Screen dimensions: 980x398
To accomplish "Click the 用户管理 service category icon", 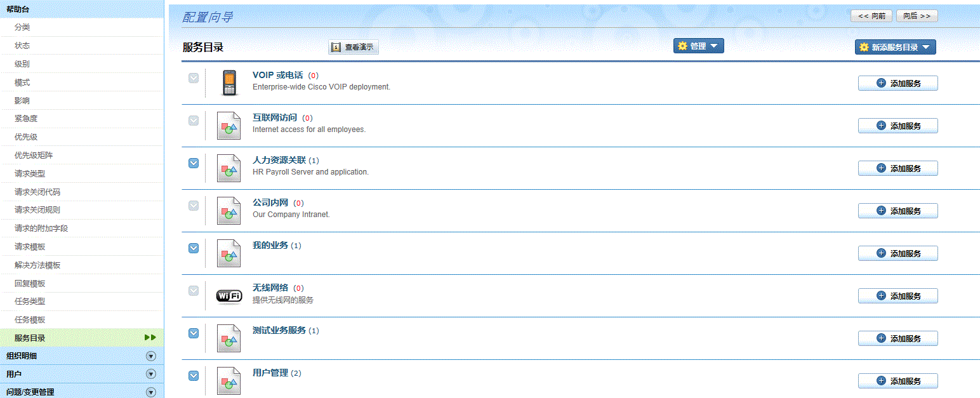I will pyautogui.click(x=228, y=381).
